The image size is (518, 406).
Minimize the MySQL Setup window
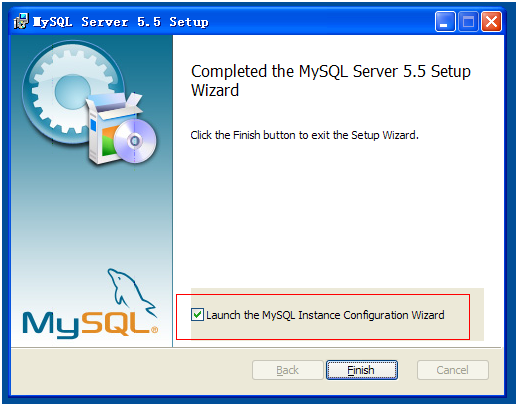tap(445, 22)
